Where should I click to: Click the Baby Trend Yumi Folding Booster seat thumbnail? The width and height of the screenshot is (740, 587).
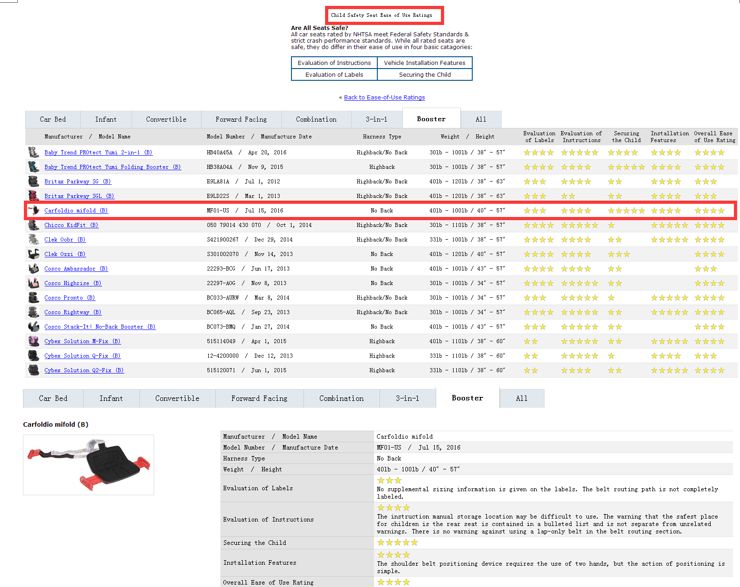coord(33,167)
